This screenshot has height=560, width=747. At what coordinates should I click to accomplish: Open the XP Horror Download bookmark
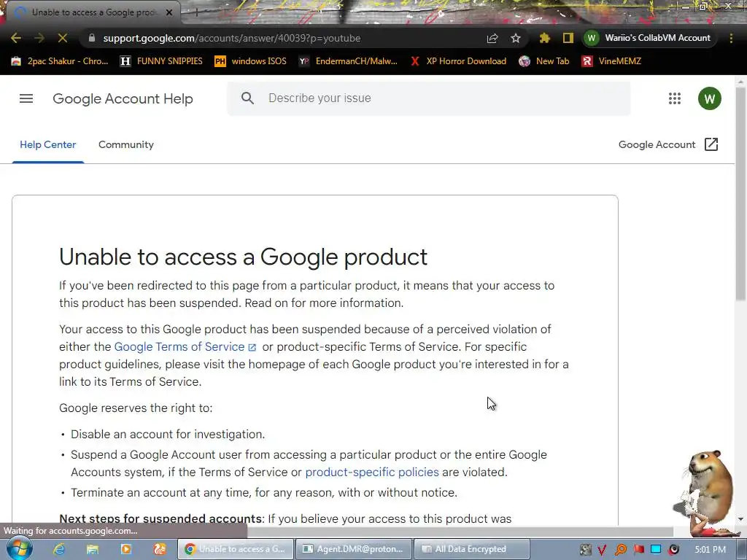tap(458, 61)
